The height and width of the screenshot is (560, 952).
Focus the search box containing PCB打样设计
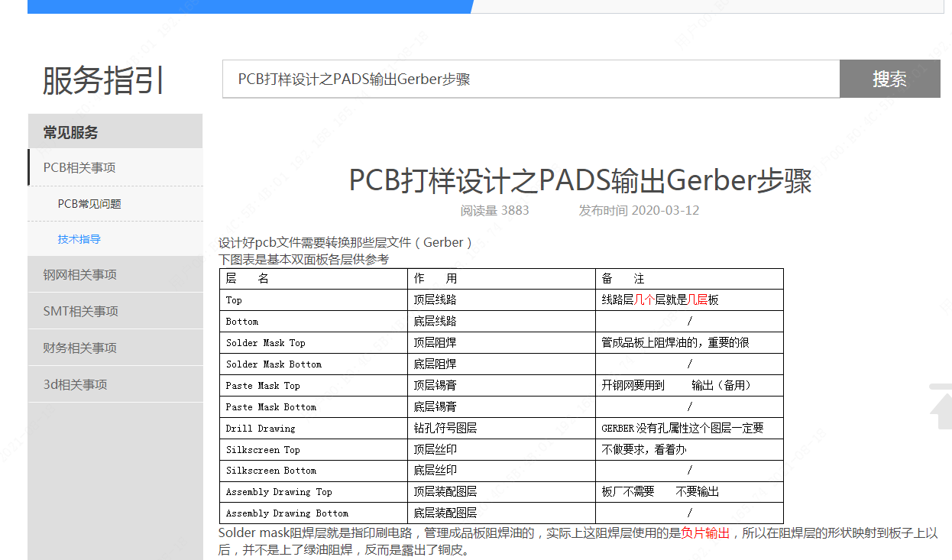(x=530, y=79)
